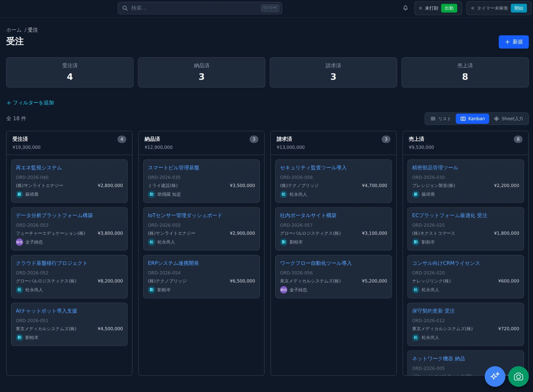Open order ECプラットフォーム最適化 受注
The width and height of the screenshot is (533, 392).
450,215
